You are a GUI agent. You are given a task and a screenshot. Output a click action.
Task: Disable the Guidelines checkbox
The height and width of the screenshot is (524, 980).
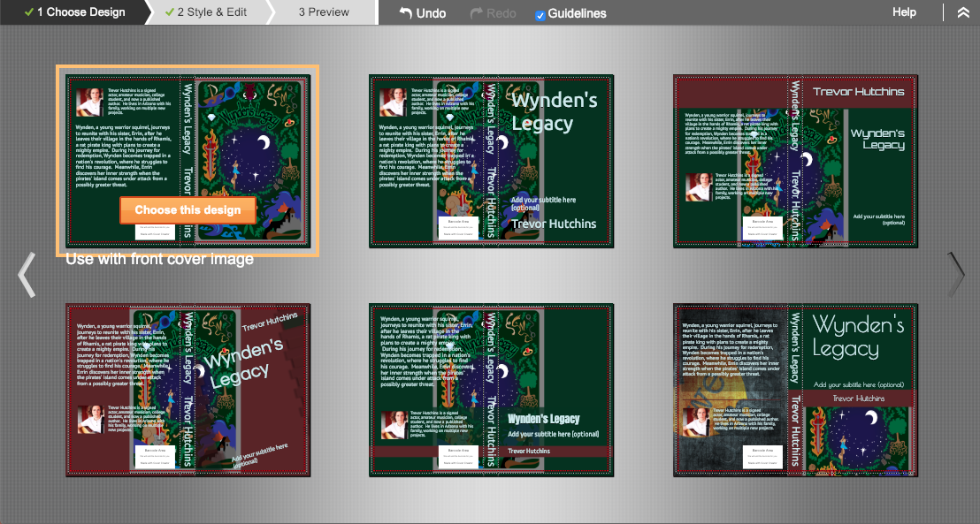click(540, 13)
